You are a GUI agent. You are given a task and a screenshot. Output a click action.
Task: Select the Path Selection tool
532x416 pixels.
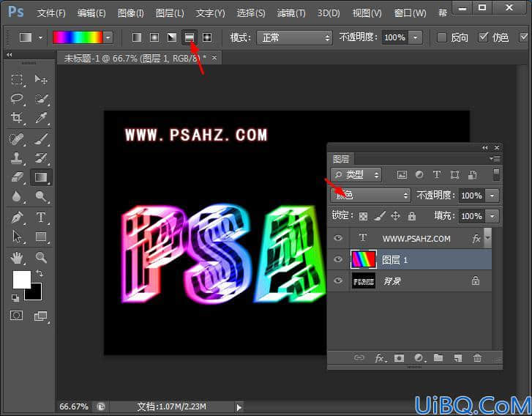click(17, 237)
